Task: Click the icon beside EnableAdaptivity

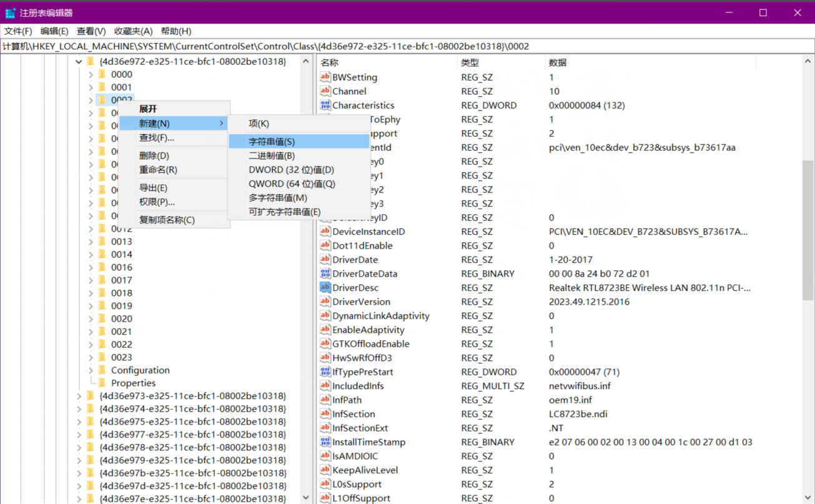Action: click(x=325, y=330)
